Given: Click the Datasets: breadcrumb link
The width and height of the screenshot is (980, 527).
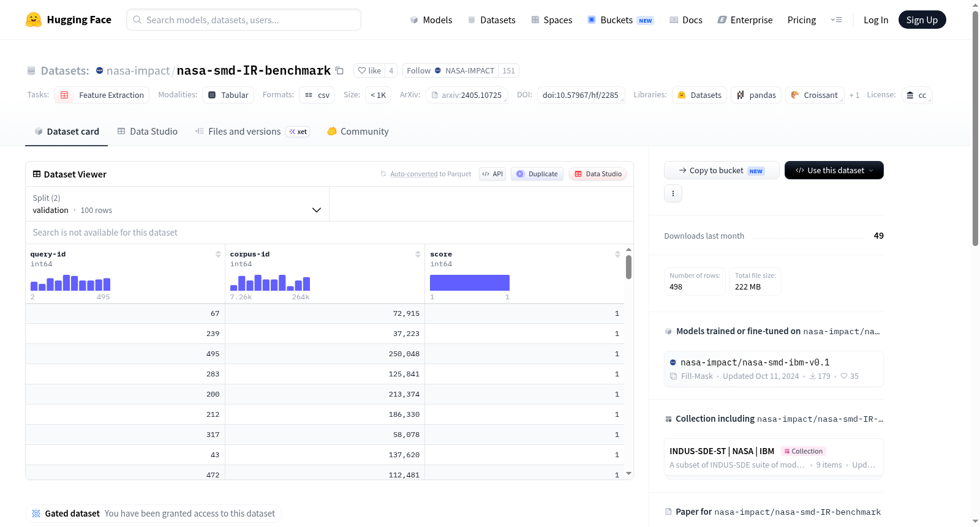Looking at the screenshot, I should 65,70.
